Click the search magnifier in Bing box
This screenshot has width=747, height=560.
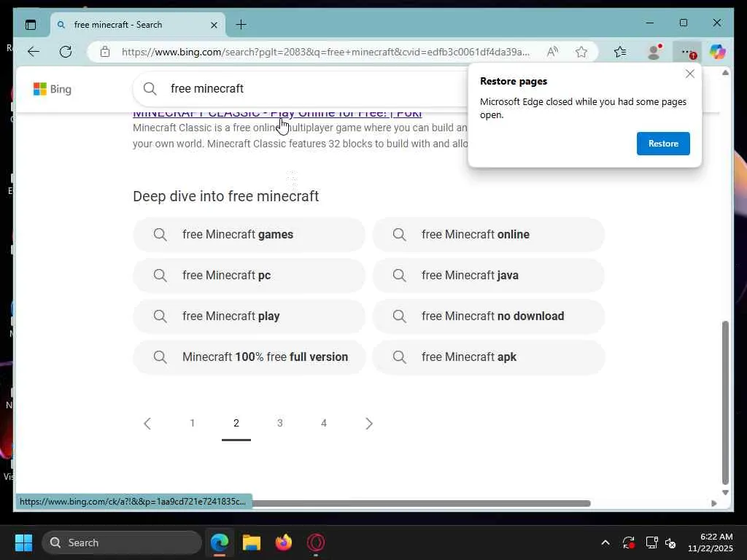point(150,88)
